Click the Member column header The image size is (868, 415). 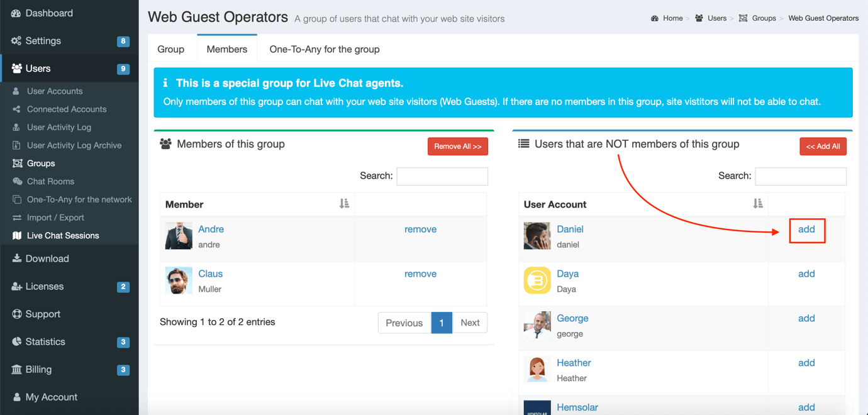pyautogui.click(x=257, y=204)
